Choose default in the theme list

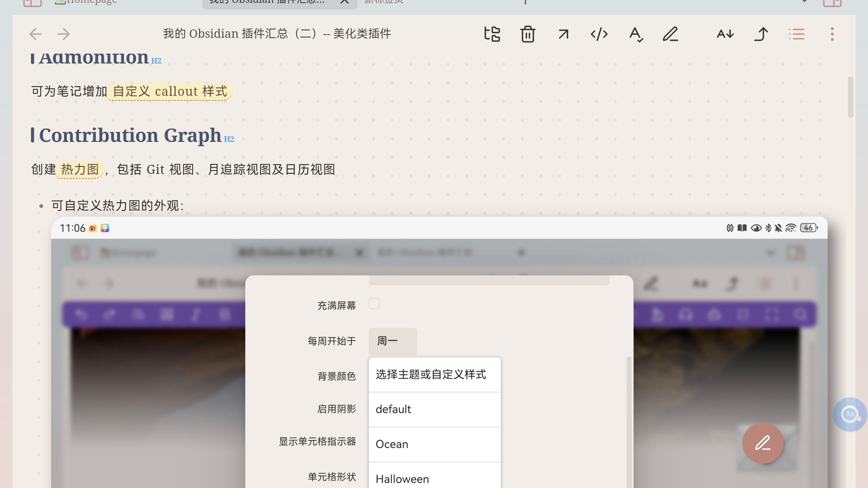coord(435,410)
